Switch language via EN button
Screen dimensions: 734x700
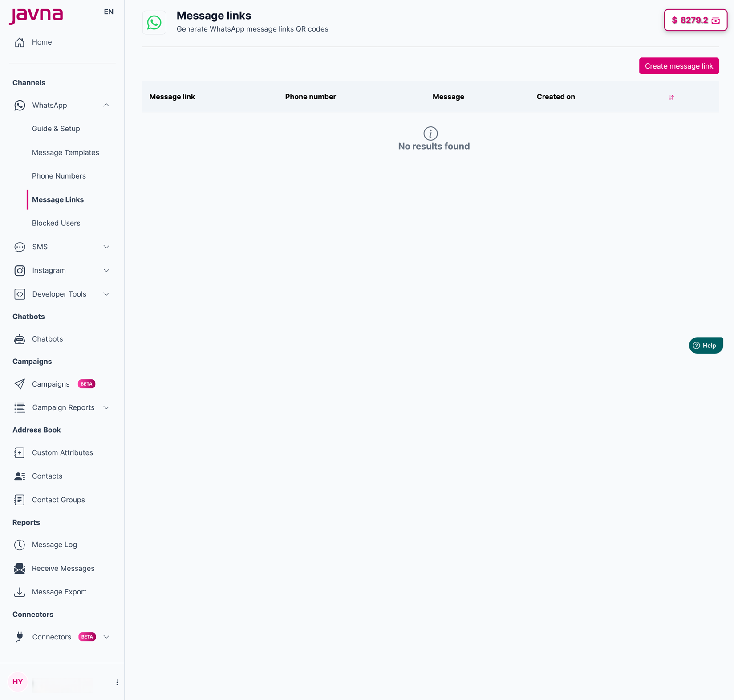click(109, 12)
